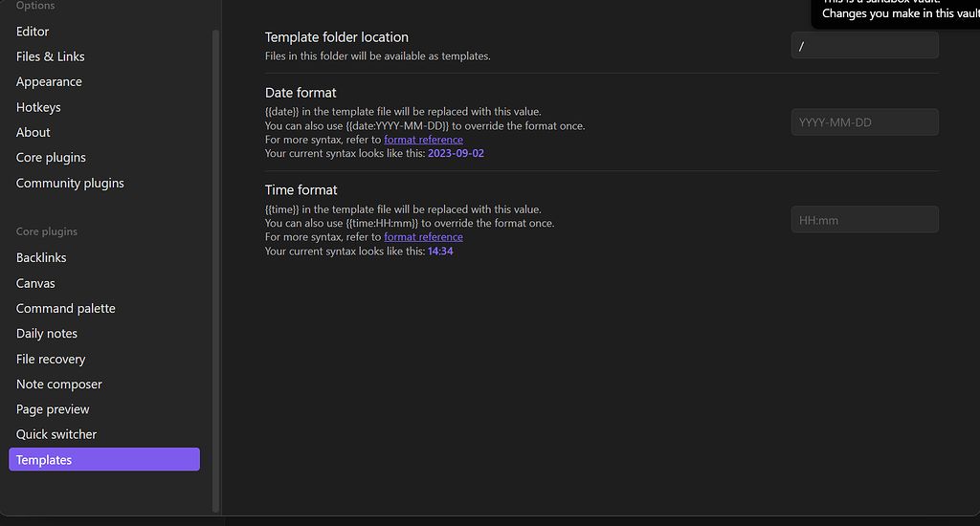Open Core plugins in Options

[x=51, y=158]
